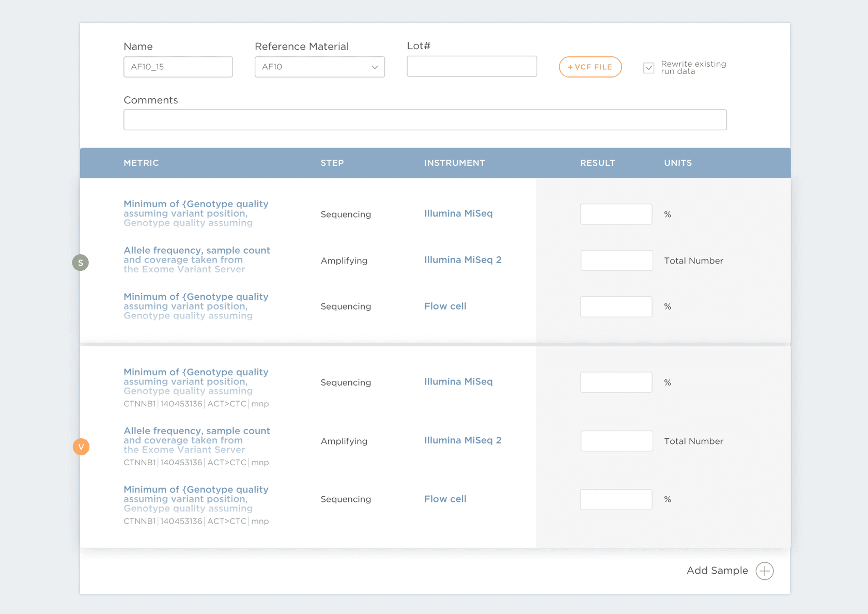868x614 pixels.
Task: Click the INSTRUMENT column header
Action: click(454, 163)
